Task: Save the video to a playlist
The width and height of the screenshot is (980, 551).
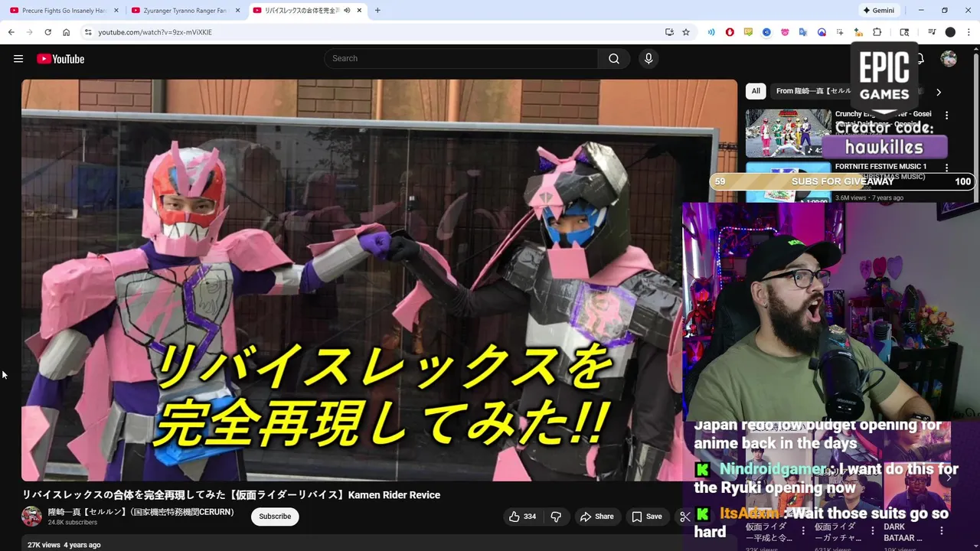Action: tap(647, 517)
